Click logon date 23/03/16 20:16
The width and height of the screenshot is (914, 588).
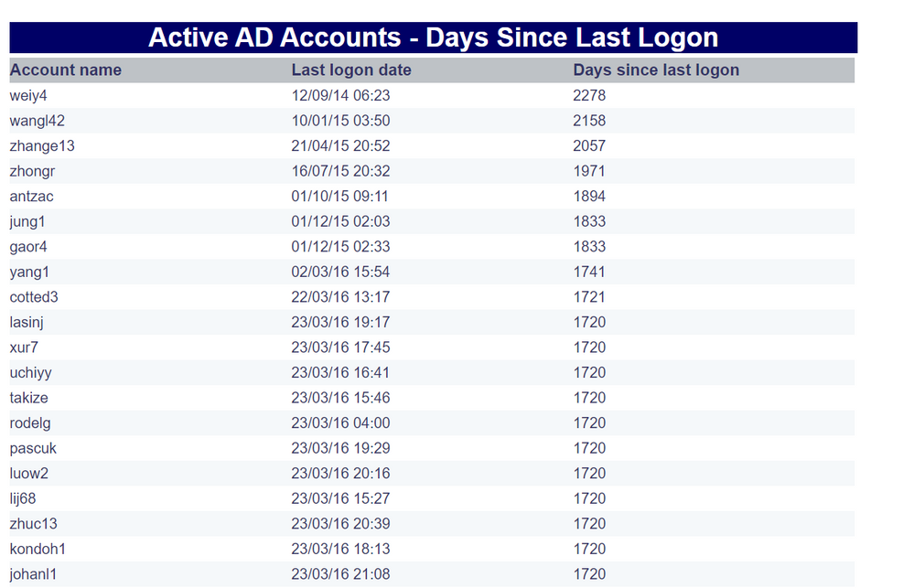click(x=340, y=474)
